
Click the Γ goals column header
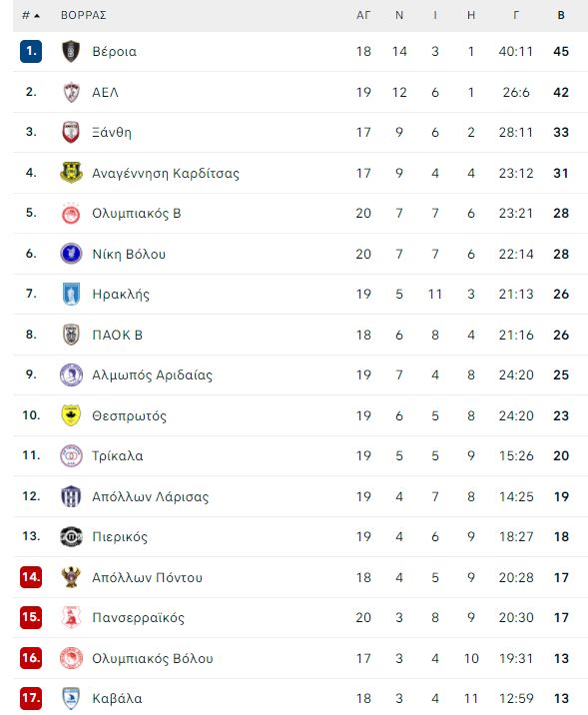pos(516,15)
